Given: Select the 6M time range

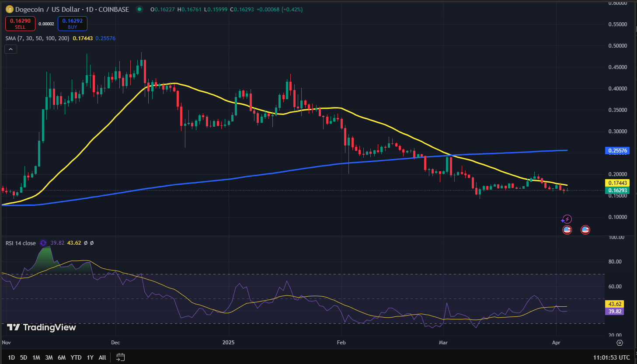Looking at the screenshot, I should point(62,357).
